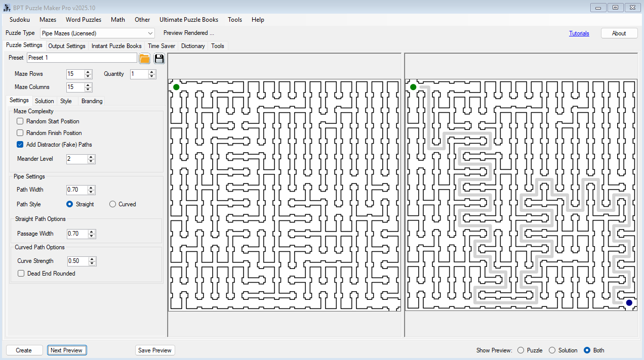Increase Path Width value
Image resolution: width=644 pixels, height=360 pixels.
[91, 188]
